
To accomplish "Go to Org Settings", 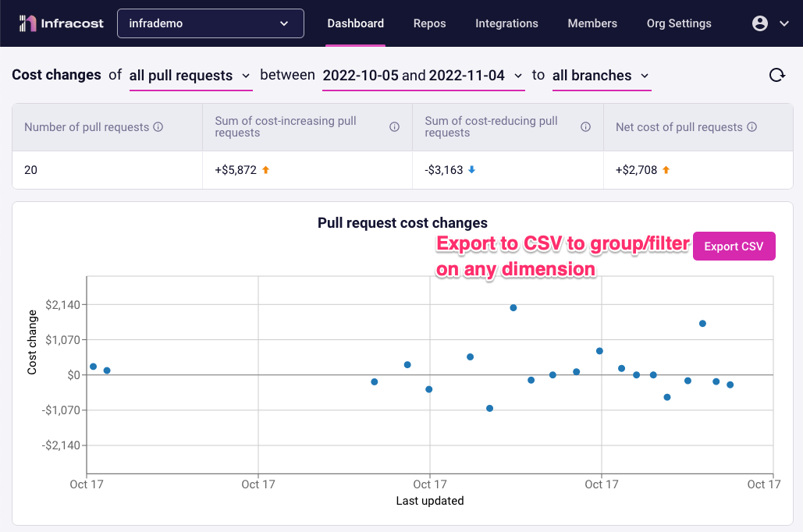I will point(679,23).
